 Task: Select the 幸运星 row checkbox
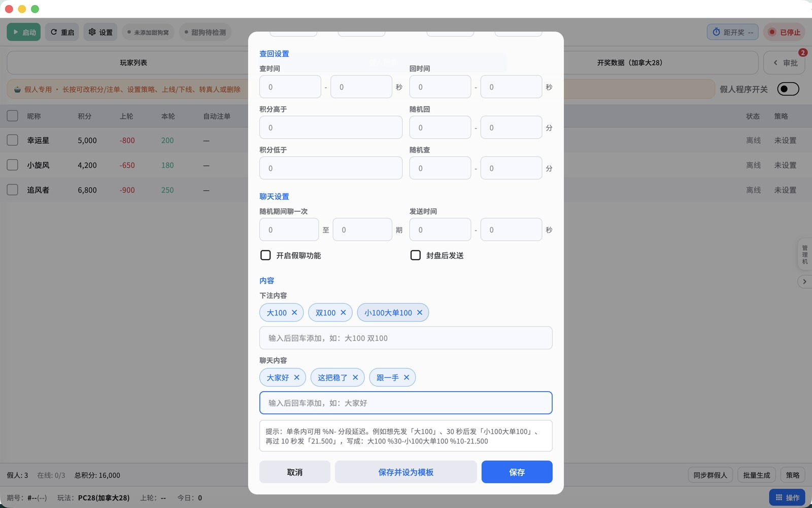pyautogui.click(x=13, y=140)
